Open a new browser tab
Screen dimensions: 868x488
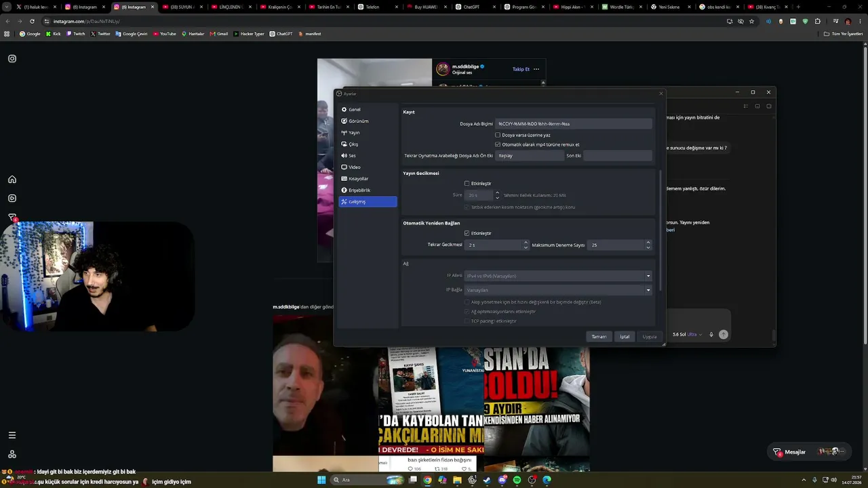click(798, 7)
